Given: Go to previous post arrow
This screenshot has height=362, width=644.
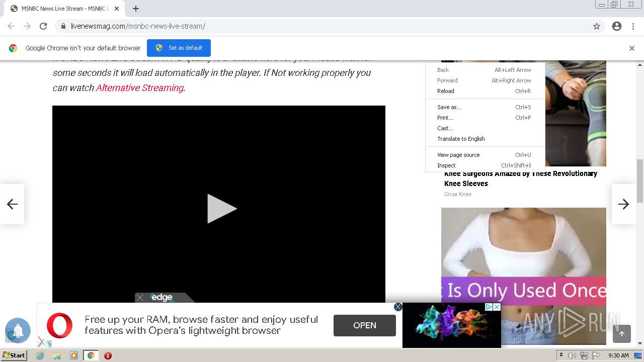Looking at the screenshot, I should (x=12, y=204).
